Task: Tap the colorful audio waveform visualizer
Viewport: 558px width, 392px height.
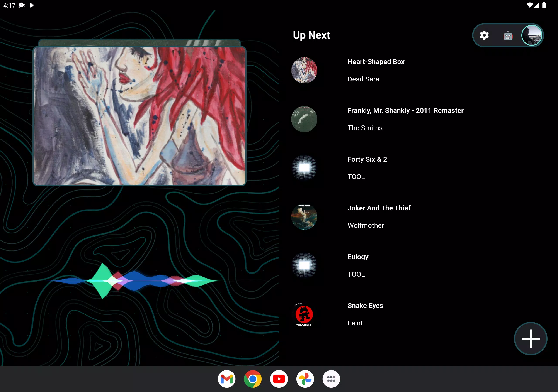Action: click(x=139, y=281)
